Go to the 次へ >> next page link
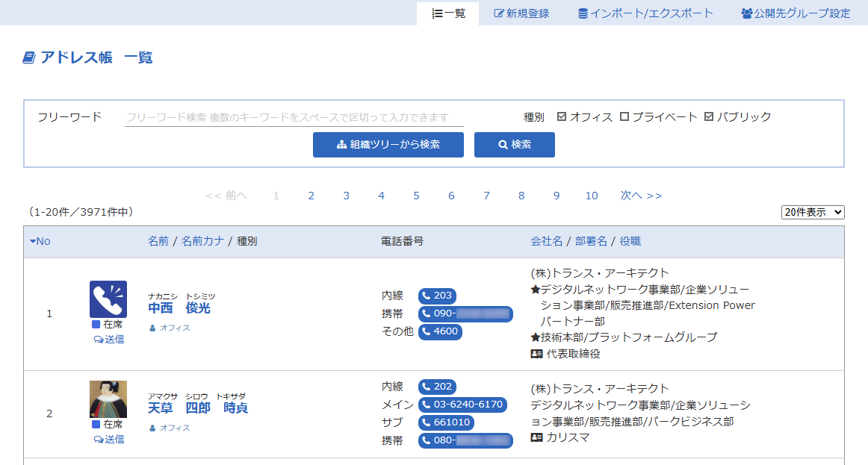The width and height of the screenshot is (868, 465). click(641, 196)
